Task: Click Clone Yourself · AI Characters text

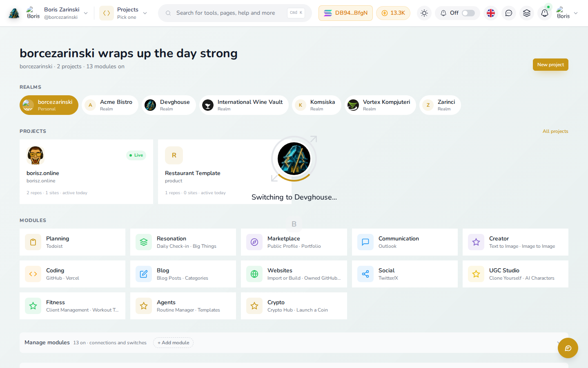Action: pyautogui.click(x=522, y=278)
